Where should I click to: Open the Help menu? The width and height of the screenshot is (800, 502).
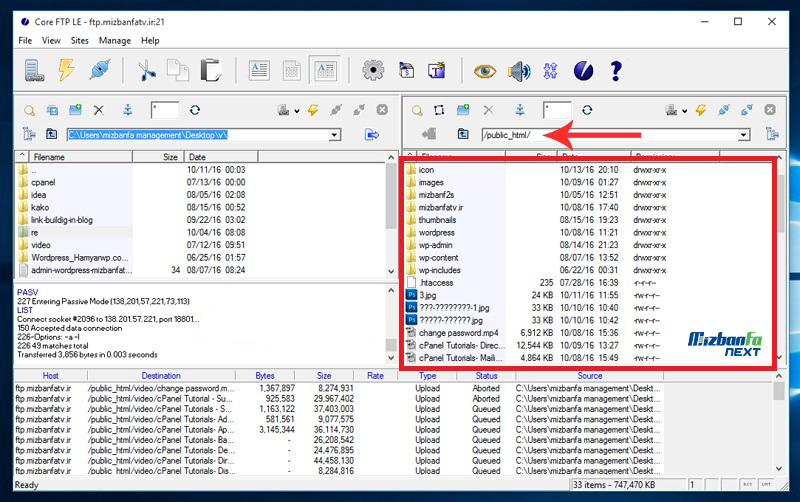pos(150,41)
